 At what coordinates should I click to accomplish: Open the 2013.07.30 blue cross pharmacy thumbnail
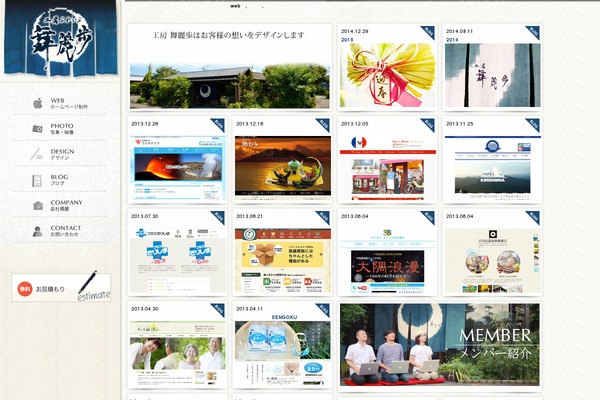(x=178, y=260)
